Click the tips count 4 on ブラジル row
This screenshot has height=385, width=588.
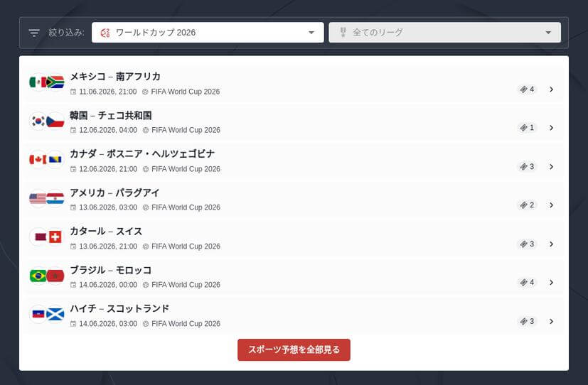(x=527, y=283)
